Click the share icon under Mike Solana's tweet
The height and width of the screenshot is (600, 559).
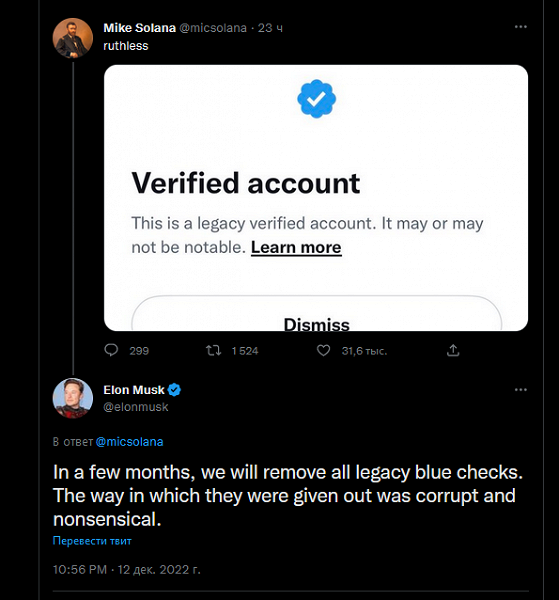click(x=453, y=350)
